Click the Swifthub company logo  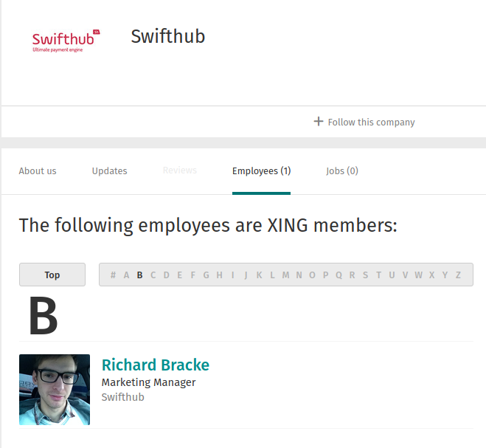point(66,41)
